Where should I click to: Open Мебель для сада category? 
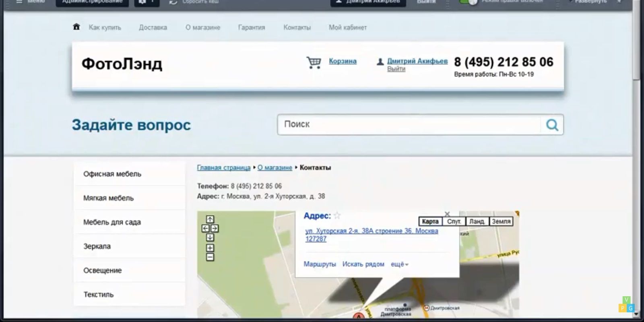(x=129, y=222)
